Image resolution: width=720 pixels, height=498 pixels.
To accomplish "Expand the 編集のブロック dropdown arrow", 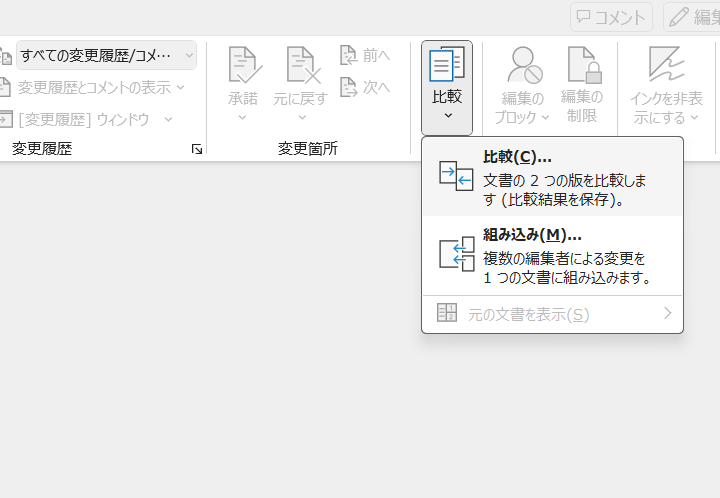I will click(x=545, y=118).
